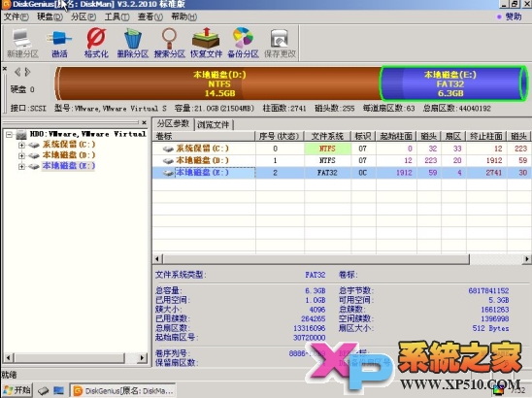532x398 pixels.
Task: Click the FAT32 cell in E: row
Action: (328, 173)
